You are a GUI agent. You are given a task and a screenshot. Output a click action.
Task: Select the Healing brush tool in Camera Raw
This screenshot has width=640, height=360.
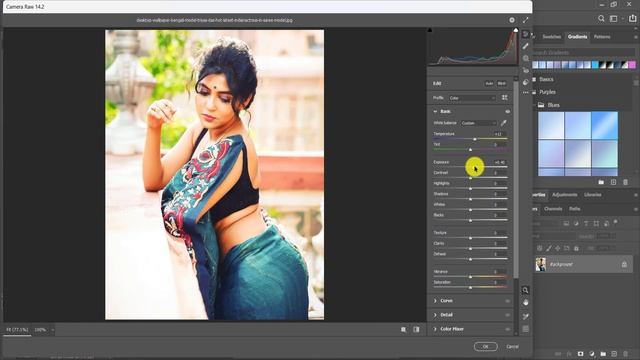tap(526, 46)
